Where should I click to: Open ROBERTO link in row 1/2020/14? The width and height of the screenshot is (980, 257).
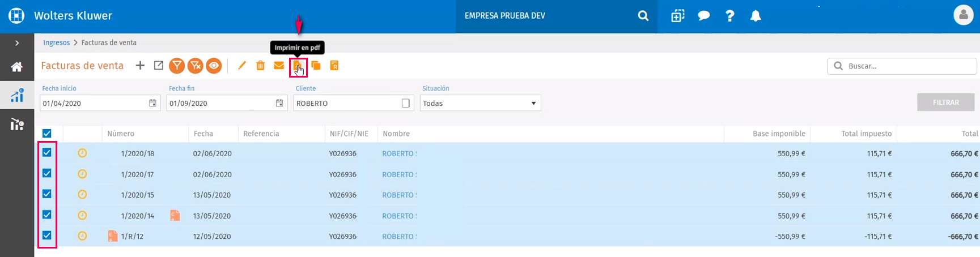399,216
